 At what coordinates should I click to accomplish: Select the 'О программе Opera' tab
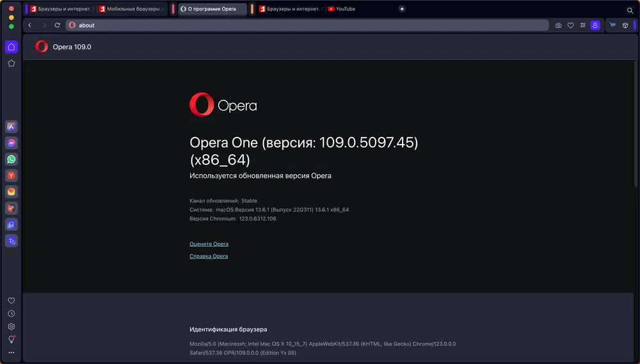[x=212, y=9]
